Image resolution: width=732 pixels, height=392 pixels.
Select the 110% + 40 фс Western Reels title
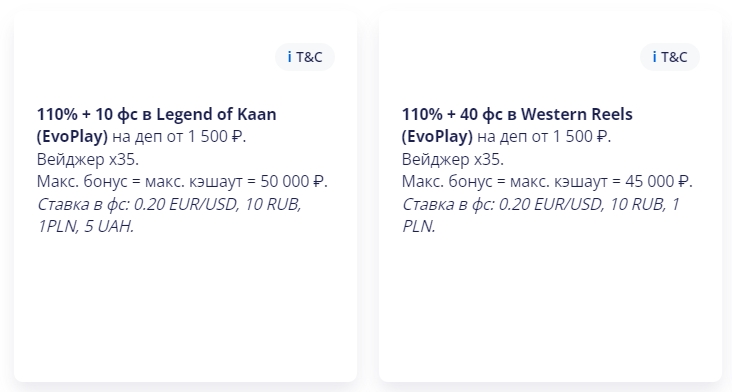point(517,114)
